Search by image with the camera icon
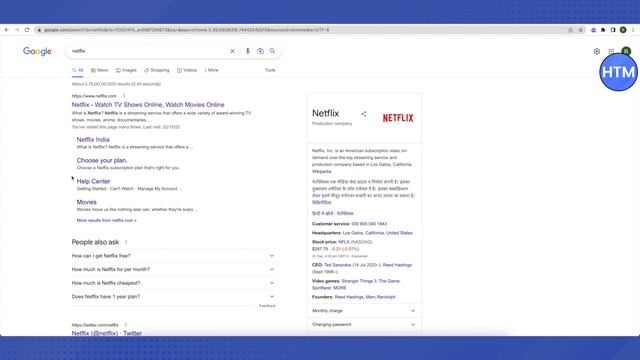 [260, 51]
